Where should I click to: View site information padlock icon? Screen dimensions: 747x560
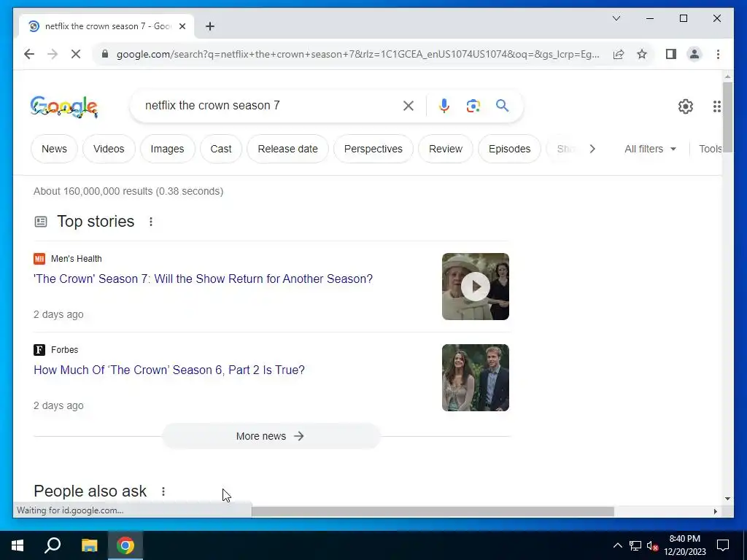click(105, 54)
